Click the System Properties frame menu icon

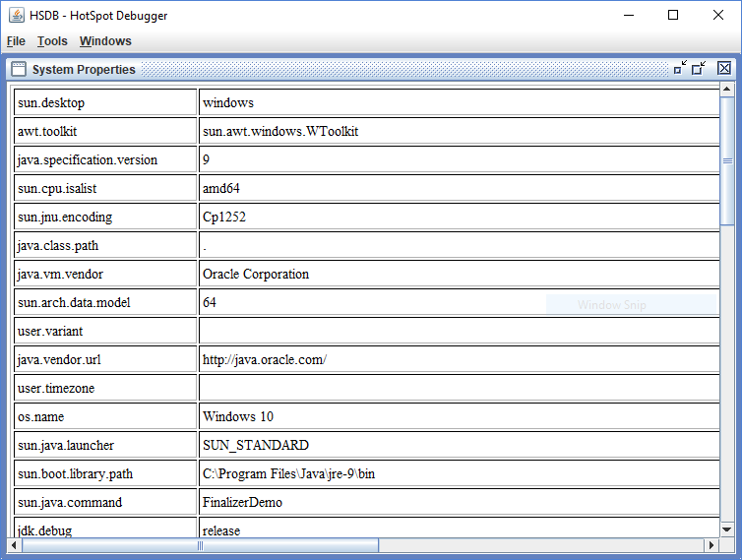tap(19, 69)
